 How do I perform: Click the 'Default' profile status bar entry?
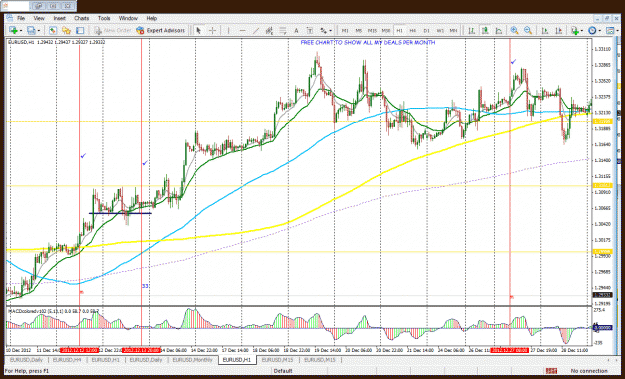point(283,371)
